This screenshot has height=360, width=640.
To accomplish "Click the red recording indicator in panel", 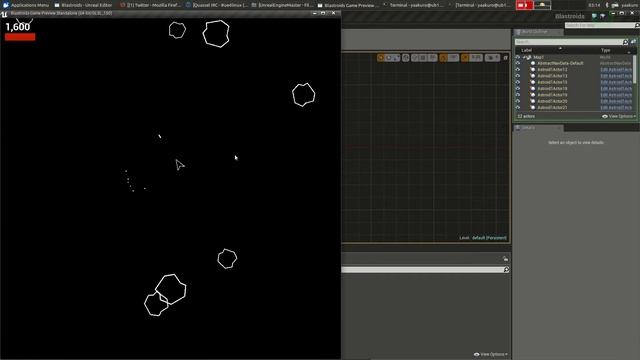I will point(524,5).
